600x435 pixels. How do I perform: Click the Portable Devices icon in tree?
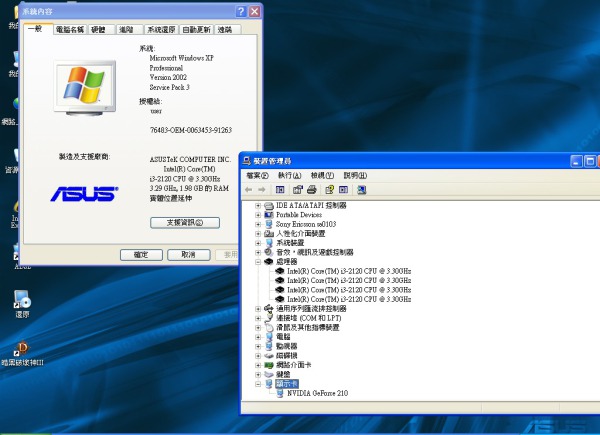point(269,215)
